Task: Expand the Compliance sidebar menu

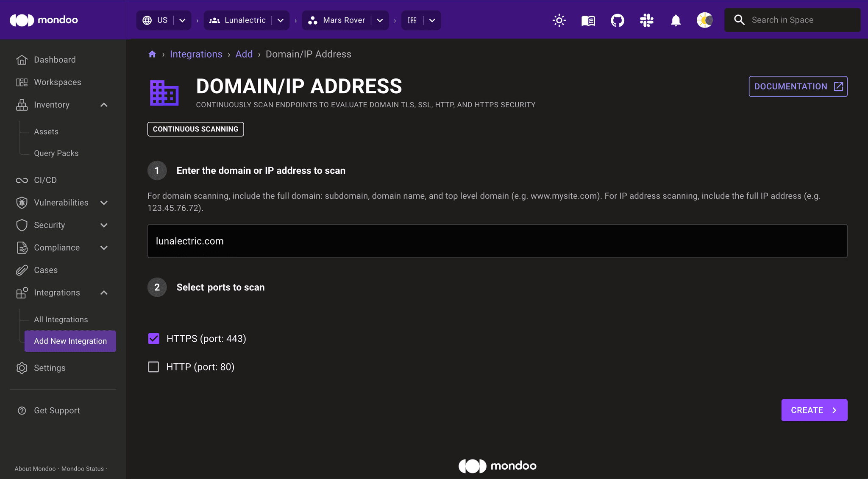Action: coord(104,248)
